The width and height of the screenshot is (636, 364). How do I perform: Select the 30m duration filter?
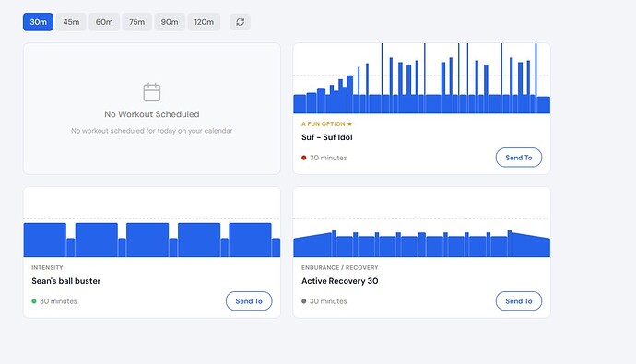38,22
